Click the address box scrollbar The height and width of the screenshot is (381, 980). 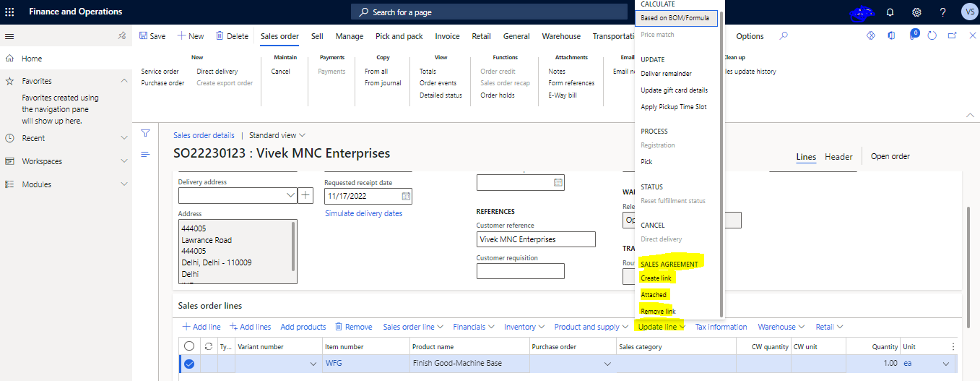coord(292,245)
